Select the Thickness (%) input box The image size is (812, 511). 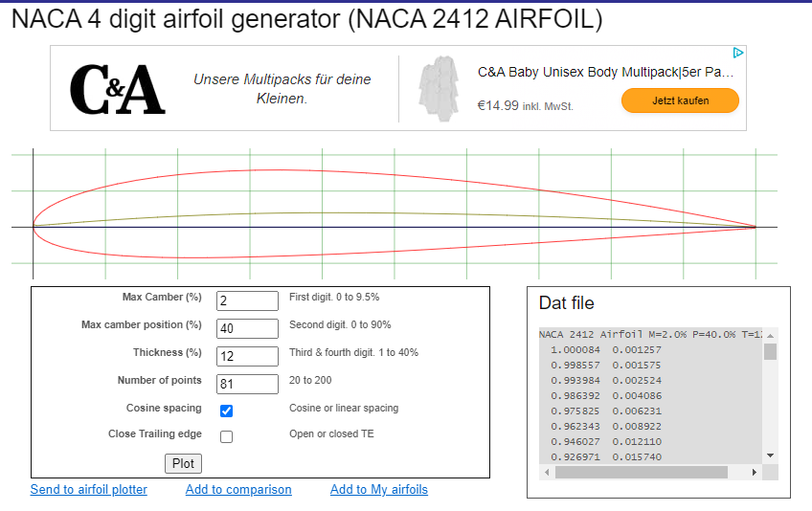pos(247,356)
